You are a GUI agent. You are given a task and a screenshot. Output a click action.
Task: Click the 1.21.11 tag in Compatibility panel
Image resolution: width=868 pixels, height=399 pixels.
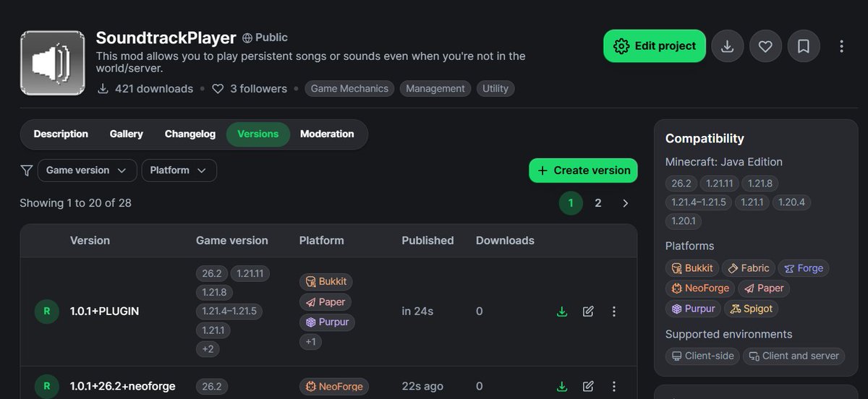click(719, 184)
